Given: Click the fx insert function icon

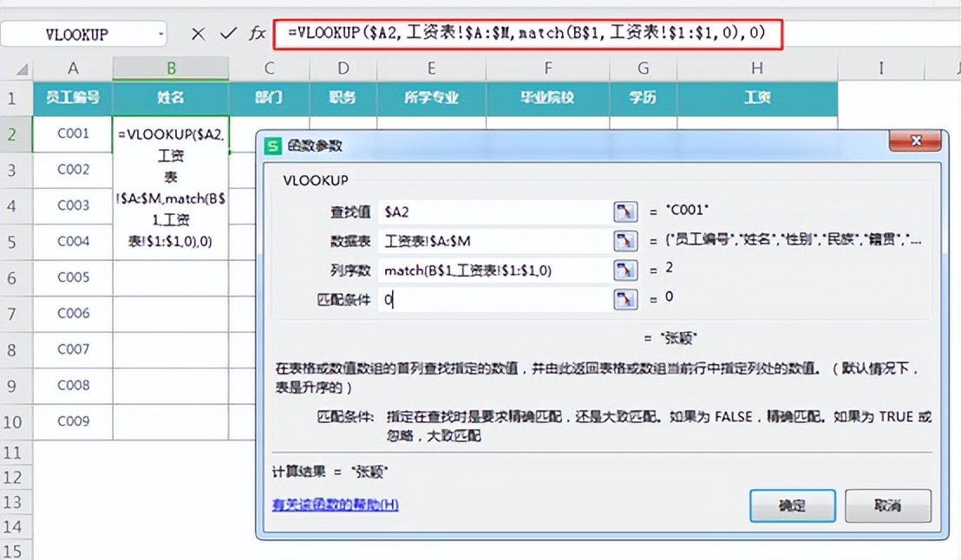Looking at the screenshot, I should point(256,33).
